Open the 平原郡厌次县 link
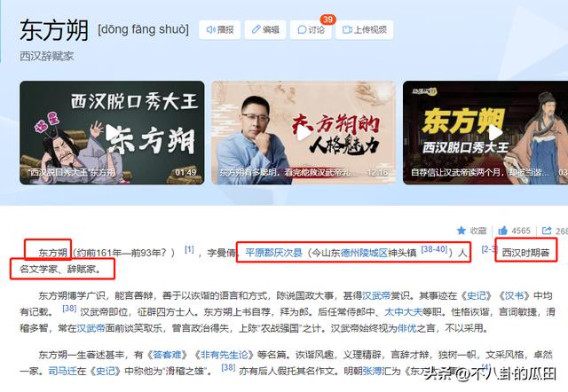 273,252
